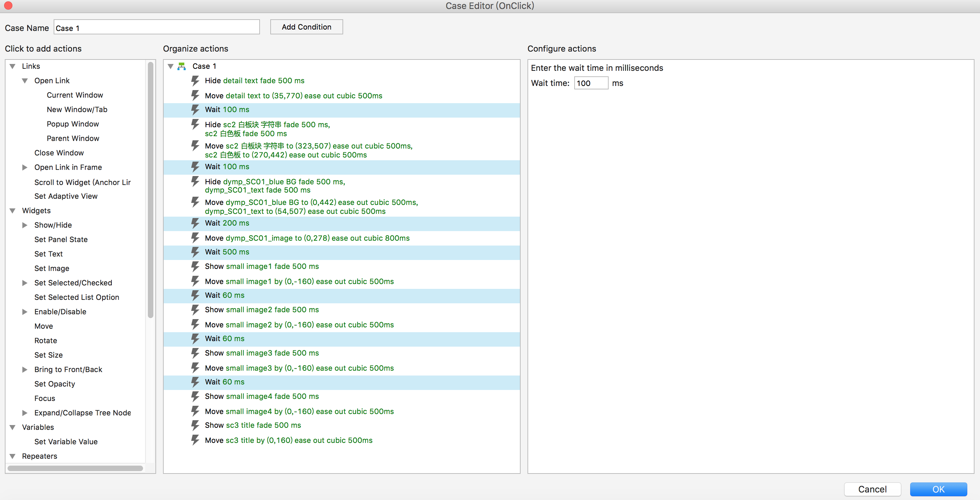
Task: Expand Bring to Front/Back options
Action: 25,369
